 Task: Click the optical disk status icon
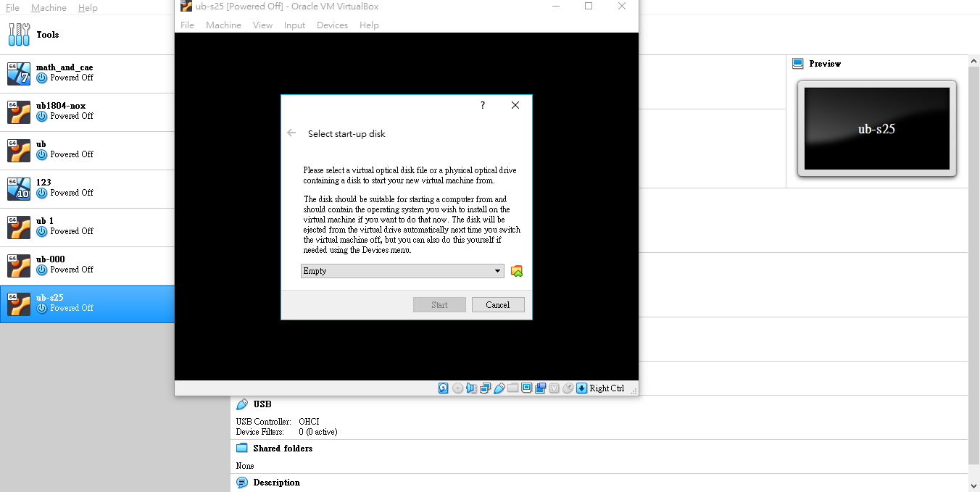coord(458,388)
